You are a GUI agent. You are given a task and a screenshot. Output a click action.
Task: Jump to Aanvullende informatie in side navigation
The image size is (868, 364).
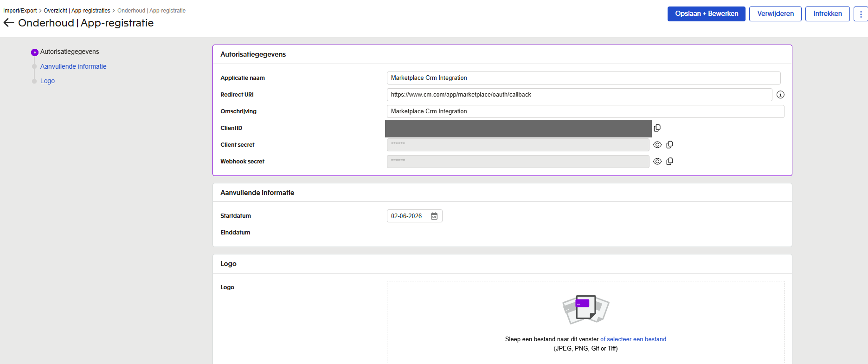(73, 66)
